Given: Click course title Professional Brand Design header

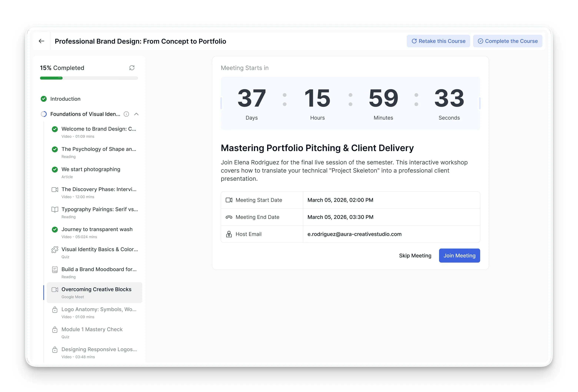Looking at the screenshot, I should point(140,41).
